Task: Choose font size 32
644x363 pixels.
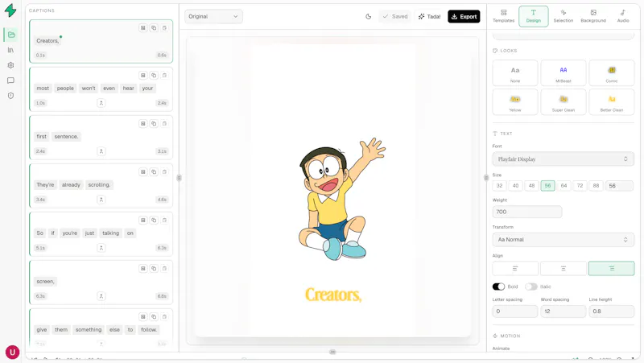Action: (x=499, y=186)
